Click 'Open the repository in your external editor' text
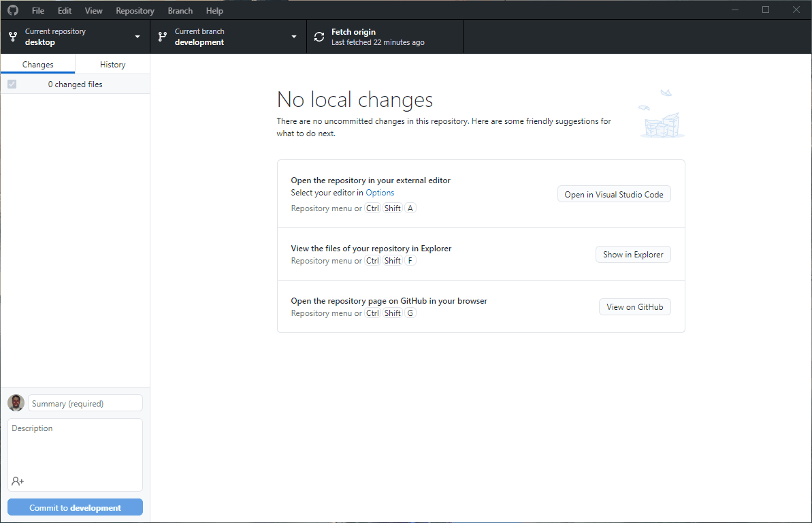This screenshot has height=523, width=812. [x=370, y=180]
